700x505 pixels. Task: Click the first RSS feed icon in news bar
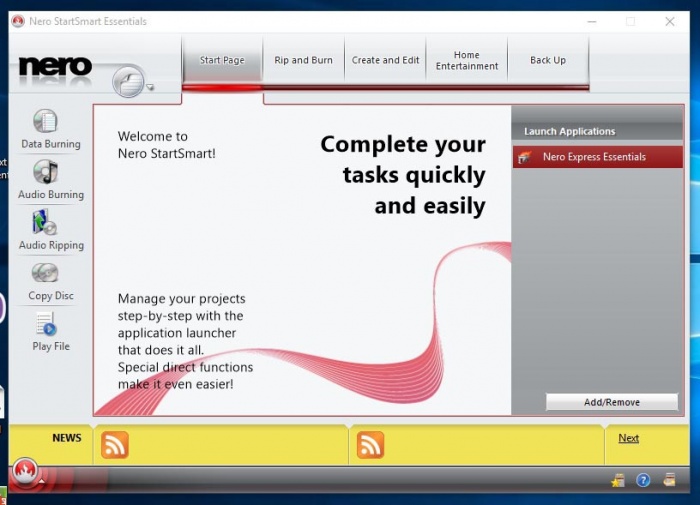tap(115, 445)
